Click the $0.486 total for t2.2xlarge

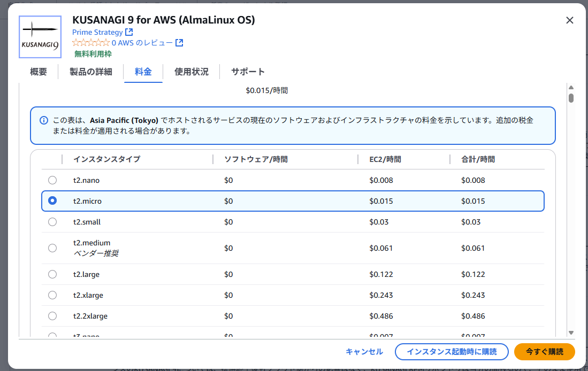tap(473, 316)
